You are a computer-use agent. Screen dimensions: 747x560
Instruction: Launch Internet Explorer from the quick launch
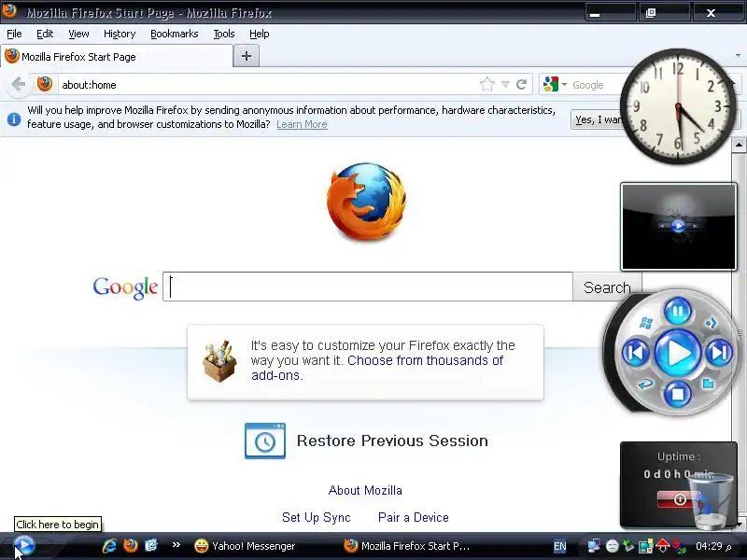[109, 546]
